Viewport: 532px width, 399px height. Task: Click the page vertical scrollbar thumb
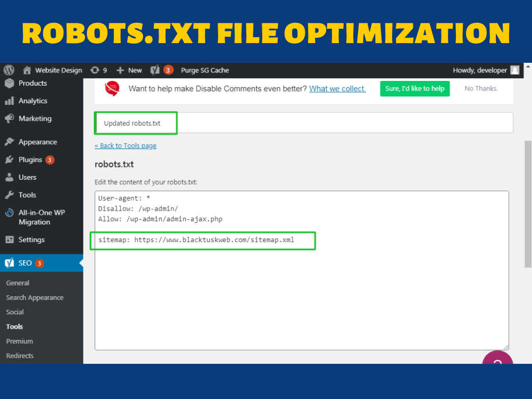[x=528, y=204]
